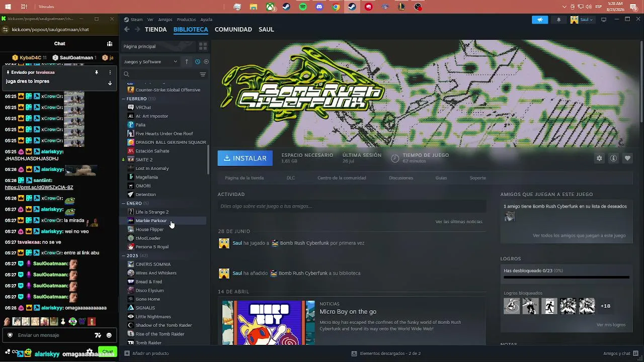Select OMORI in the library list
Screen dimensions: 644x362
(143, 186)
